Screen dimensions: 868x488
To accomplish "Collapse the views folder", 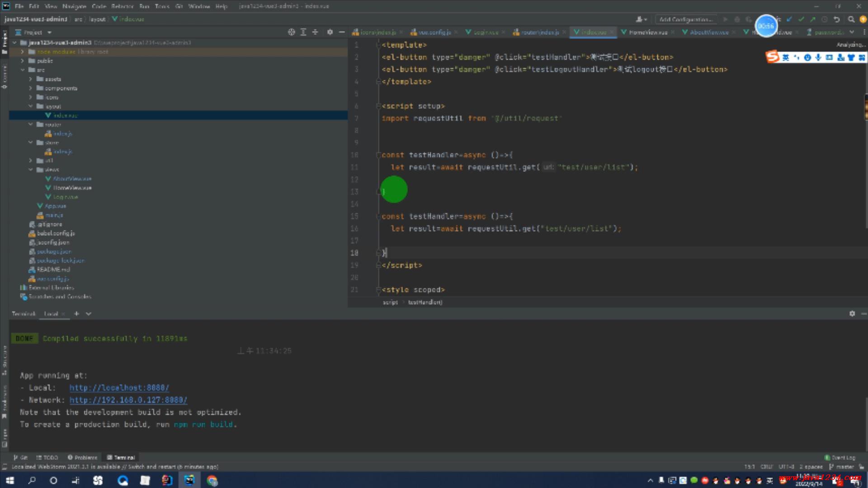I will click(30, 169).
